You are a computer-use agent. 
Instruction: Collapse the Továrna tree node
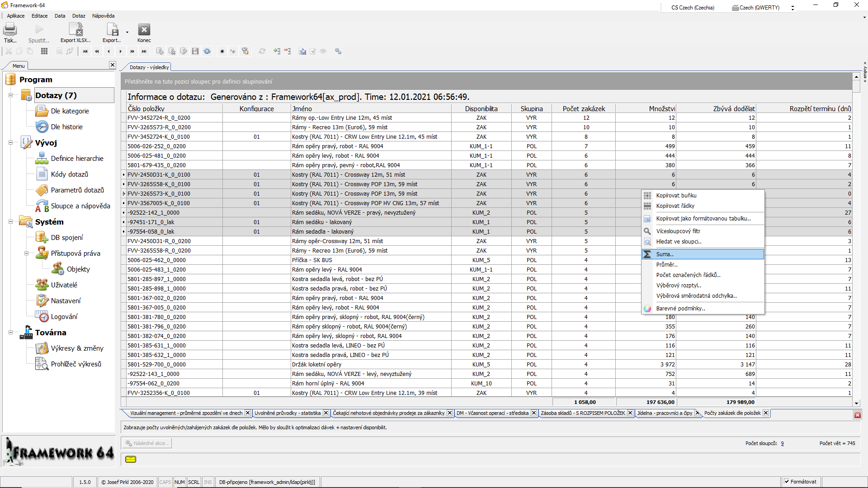click(x=10, y=333)
